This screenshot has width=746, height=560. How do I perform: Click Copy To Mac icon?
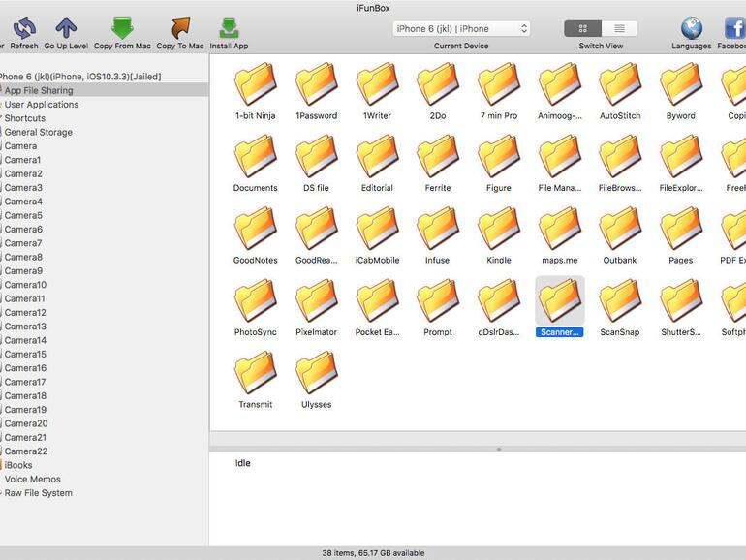click(180, 29)
